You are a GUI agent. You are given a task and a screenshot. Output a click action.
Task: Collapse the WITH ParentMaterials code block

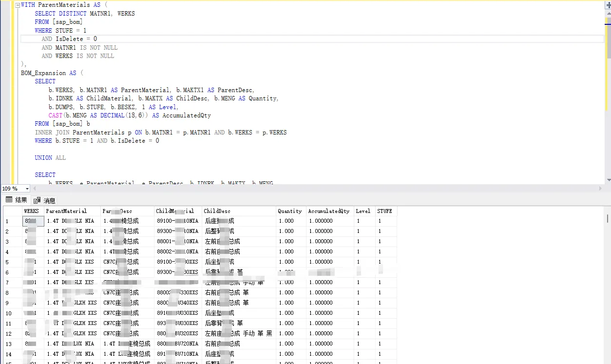[x=18, y=5]
